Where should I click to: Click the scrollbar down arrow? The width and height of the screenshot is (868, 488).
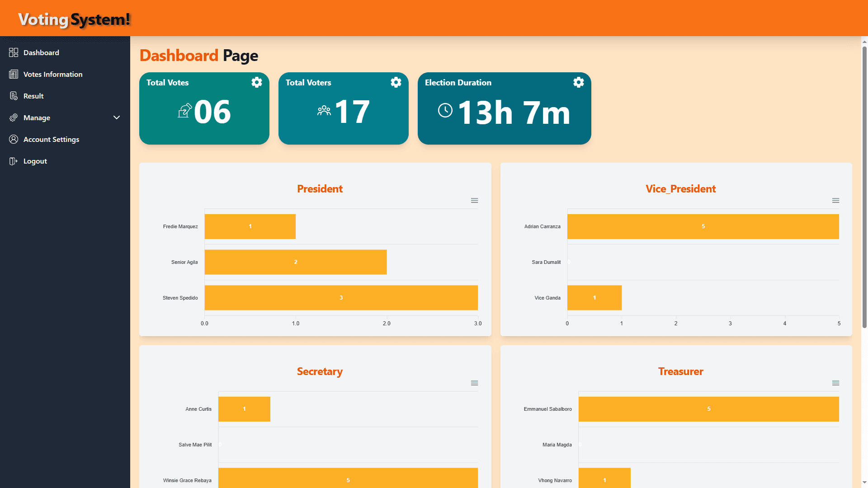864,483
